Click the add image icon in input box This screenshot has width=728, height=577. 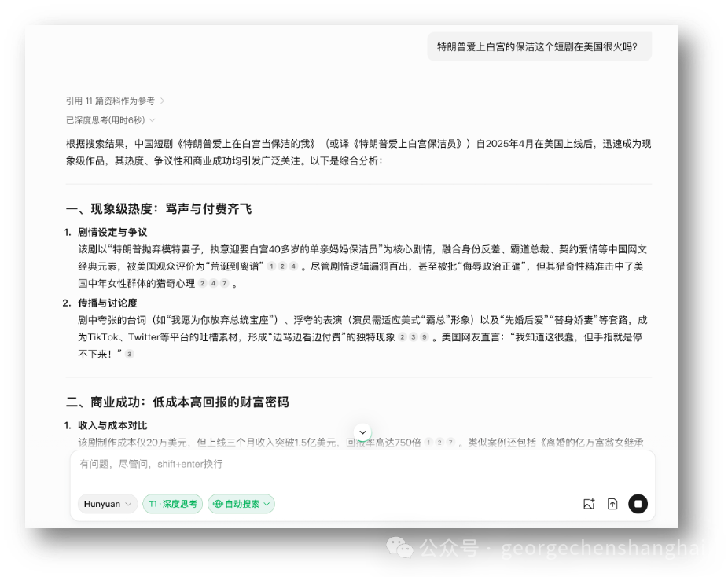(x=589, y=504)
